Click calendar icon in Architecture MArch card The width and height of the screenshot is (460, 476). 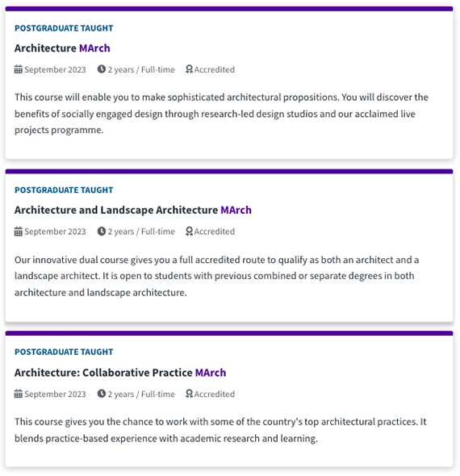19,69
